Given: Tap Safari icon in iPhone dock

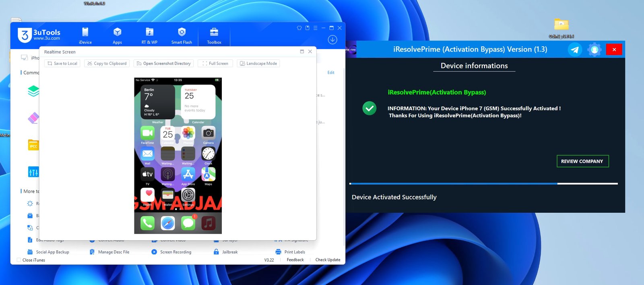Looking at the screenshot, I should click(x=168, y=223).
